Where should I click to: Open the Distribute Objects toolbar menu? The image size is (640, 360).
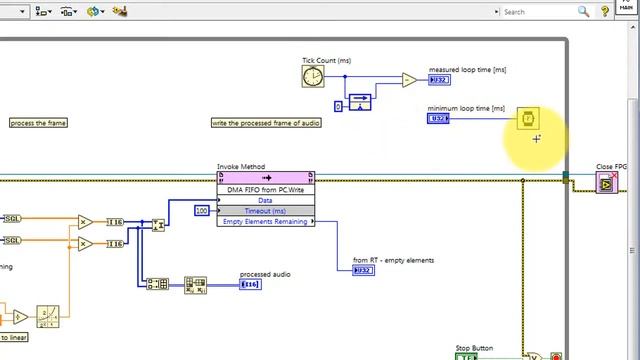pyautogui.click(x=69, y=12)
